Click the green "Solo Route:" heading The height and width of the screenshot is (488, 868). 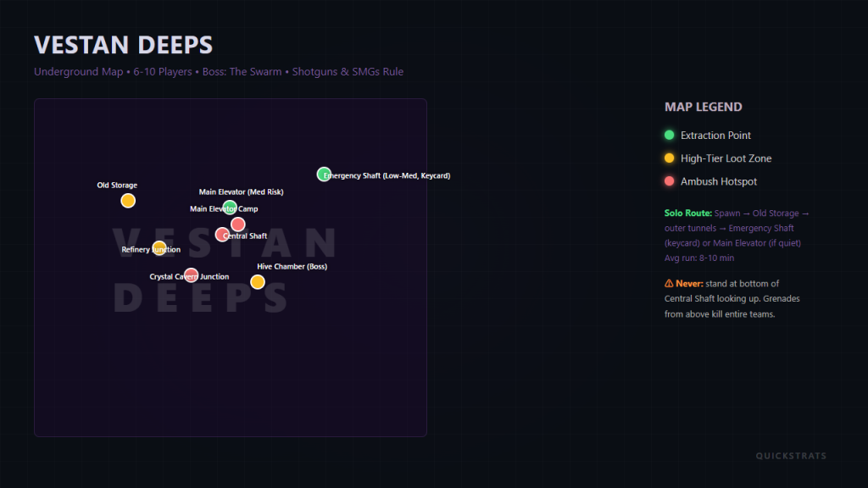coord(688,213)
